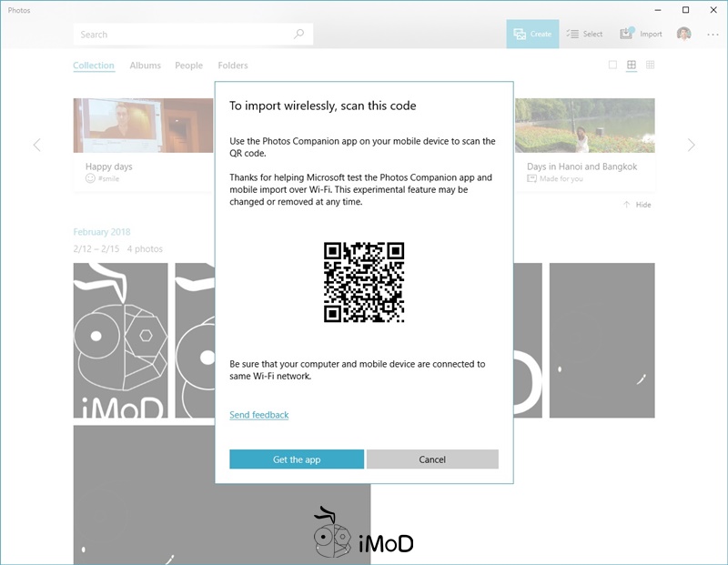Screen dimensions: 728x565
Task: Open the user account avatar
Action: tap(683, 34)
